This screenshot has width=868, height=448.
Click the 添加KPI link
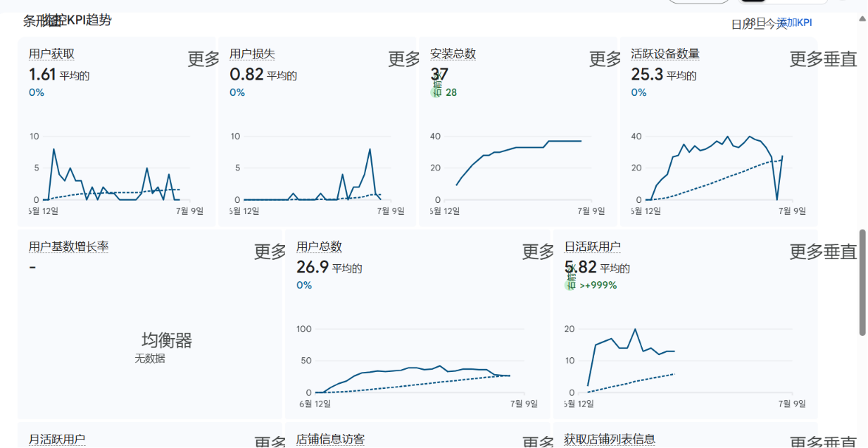(x=794, y=23)
